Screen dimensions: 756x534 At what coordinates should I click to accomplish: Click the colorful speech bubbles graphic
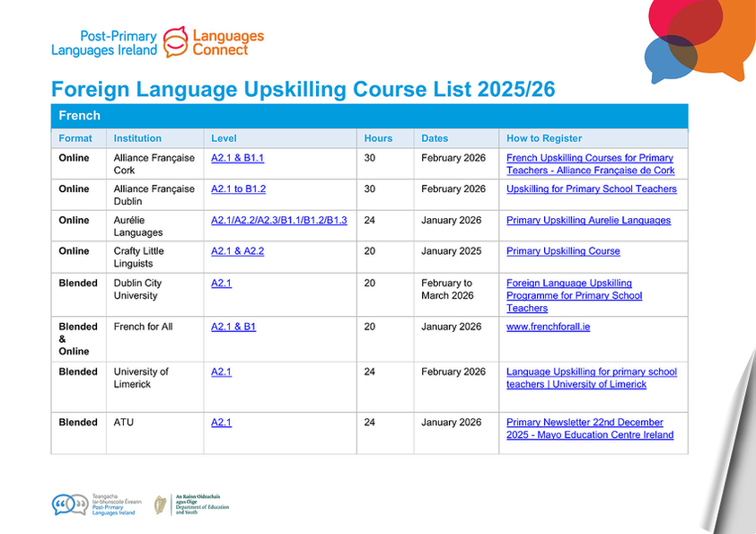pos(696,36)
